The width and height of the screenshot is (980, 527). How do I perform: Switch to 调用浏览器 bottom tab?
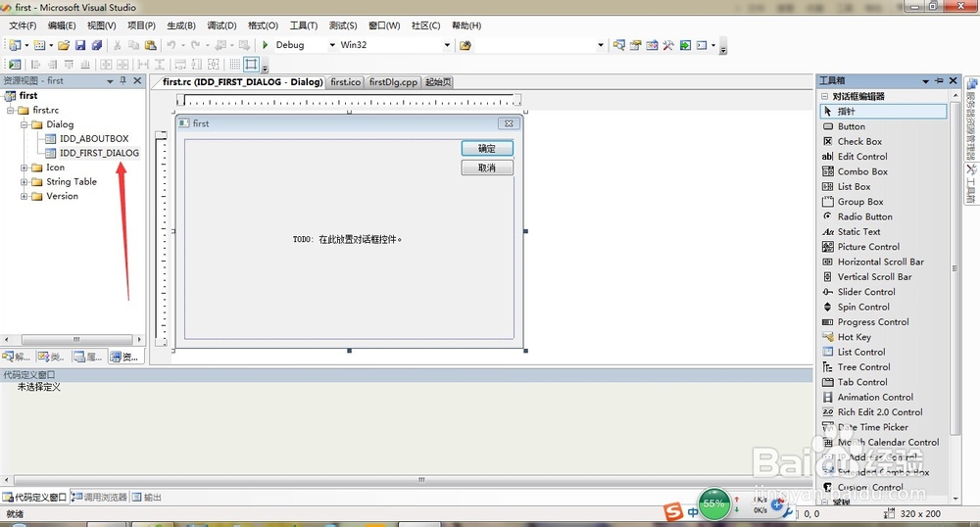[x=99, y=497]
